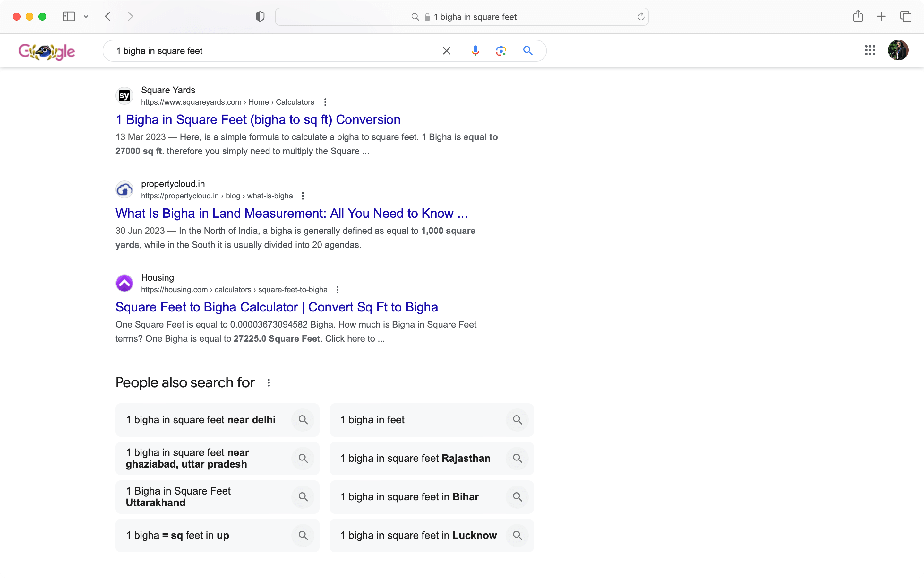Open the Google apps grid
Image resolution: width=924 pixels, height=578 pixels.
point(870,50)
